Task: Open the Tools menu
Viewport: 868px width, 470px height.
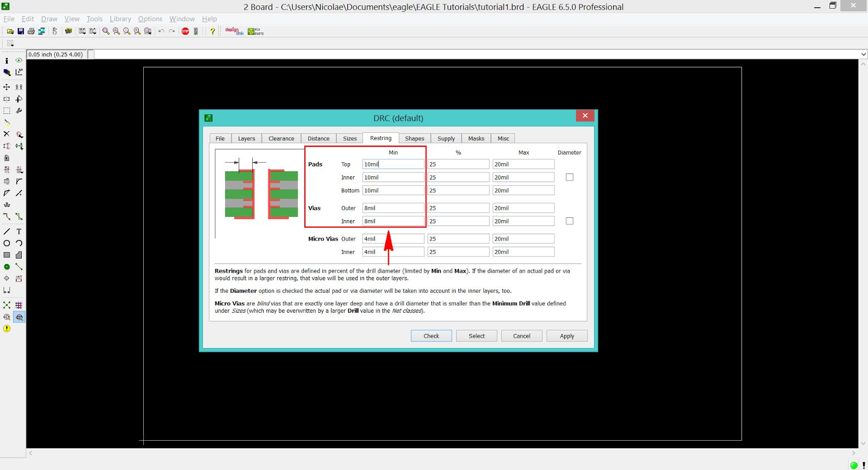Action: [94, 18]
